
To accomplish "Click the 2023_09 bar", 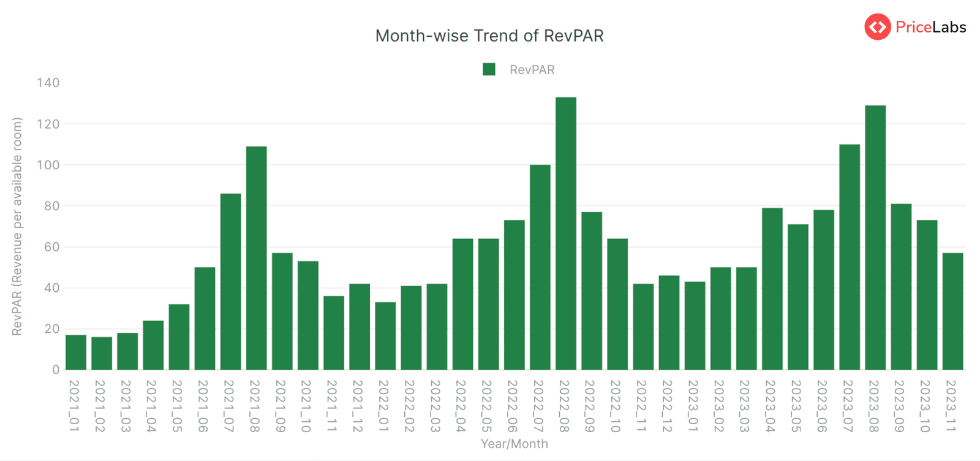I will (901, 287).
